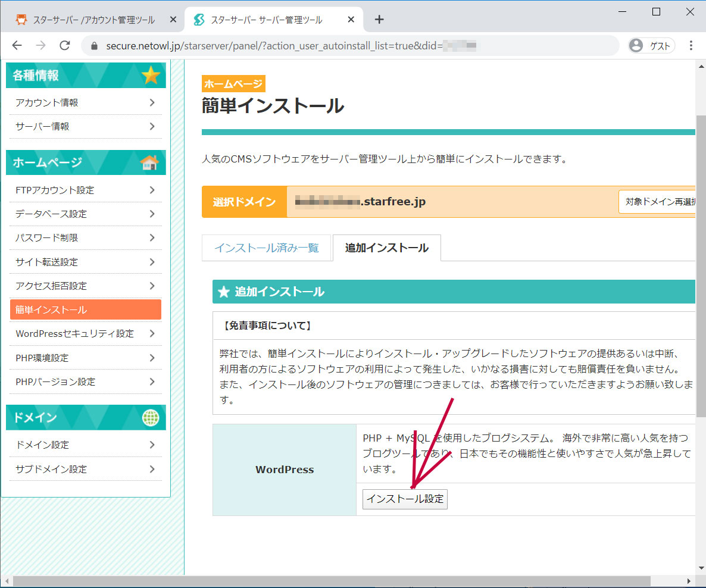706x588 pixels.
Task: Open アカウント情報 in sidebar
Action: (x=86, y=102)
